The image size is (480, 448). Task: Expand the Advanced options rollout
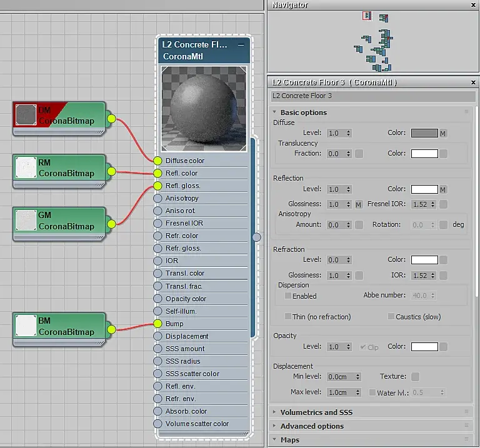point(312,426)
